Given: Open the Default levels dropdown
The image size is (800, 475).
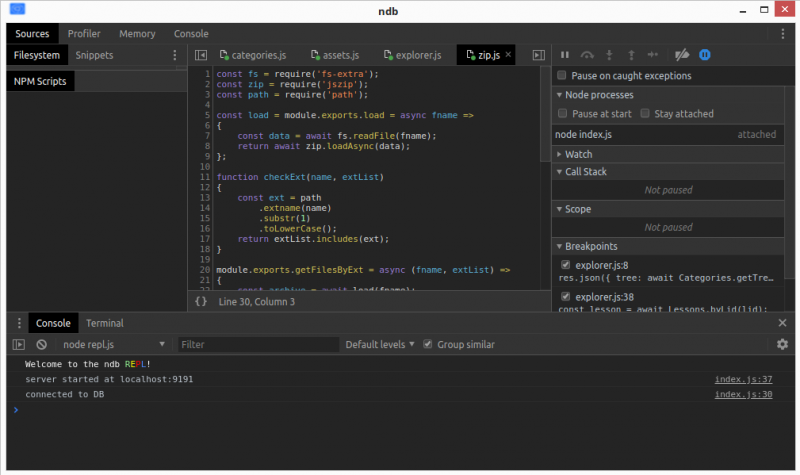Looking at the screenshot, I should tap(379, 344).
